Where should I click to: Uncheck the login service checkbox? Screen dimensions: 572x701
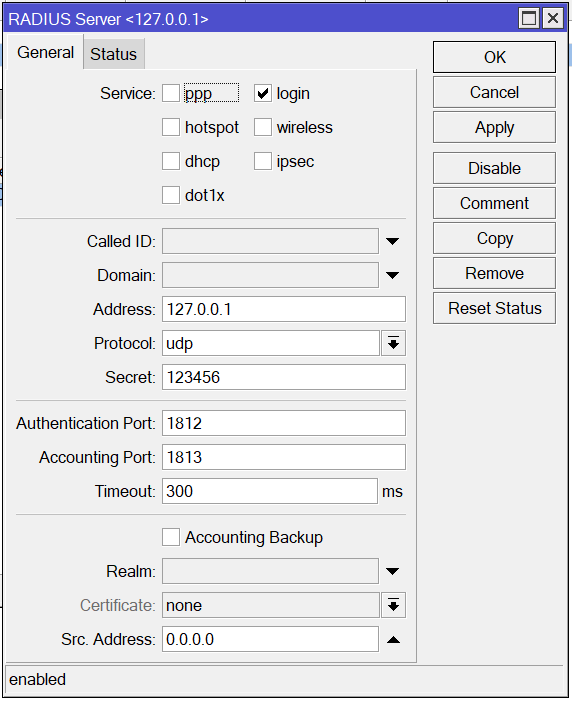[x=263, y=93]
